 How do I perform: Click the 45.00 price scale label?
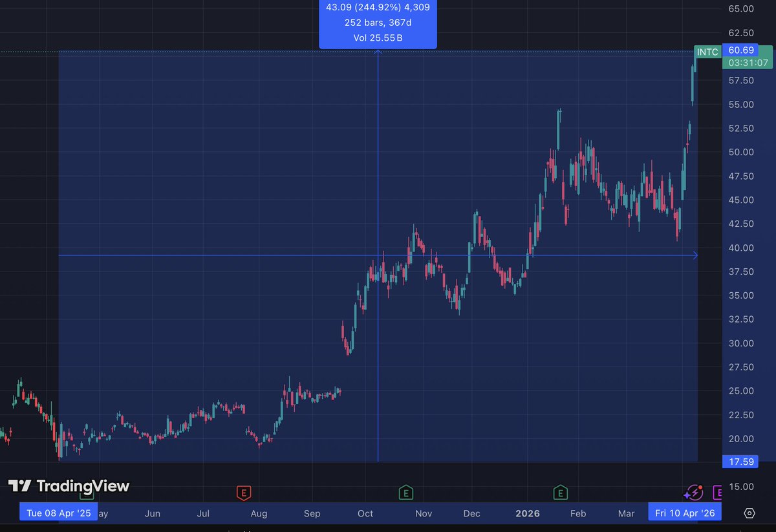pyautogui.click(x=740, y=200)
